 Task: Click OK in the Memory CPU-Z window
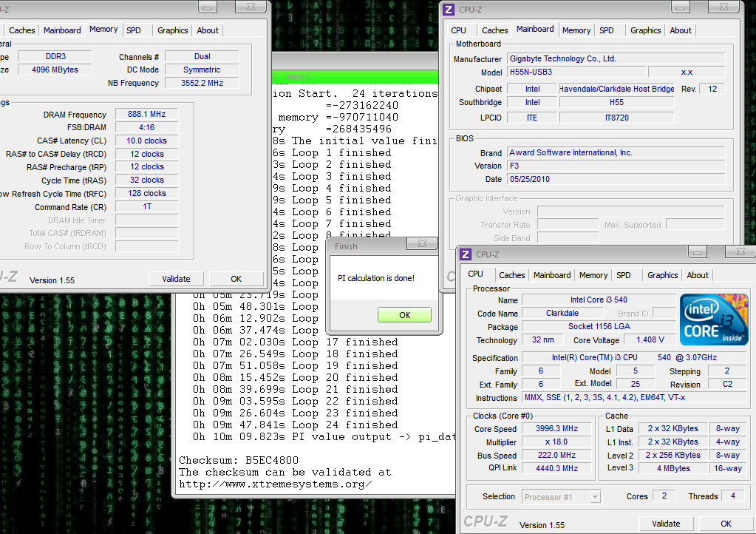[x=236, y=279]
